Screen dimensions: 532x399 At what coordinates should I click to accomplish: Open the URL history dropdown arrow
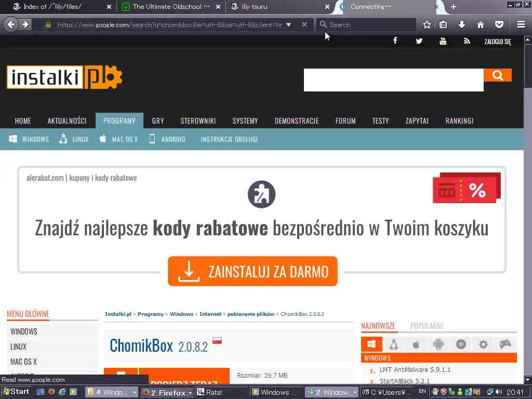click(x=288, y=24)
